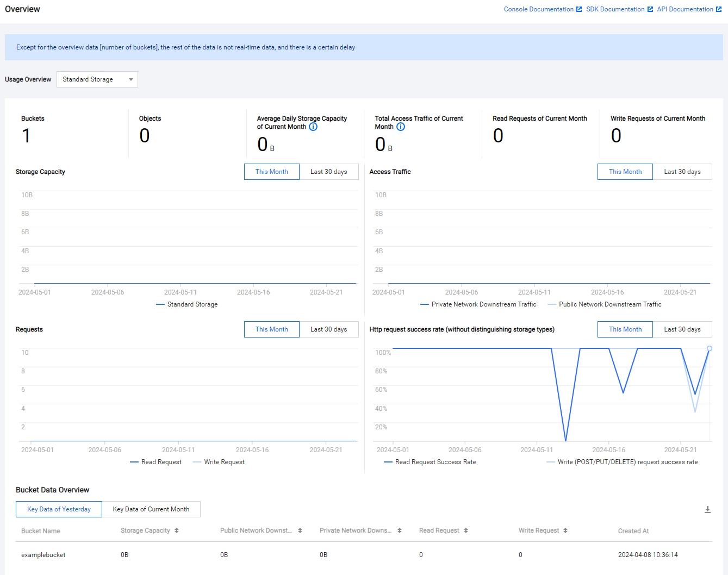Open SDK Documentation link
The image size is (728, 575).
[619, 9]
